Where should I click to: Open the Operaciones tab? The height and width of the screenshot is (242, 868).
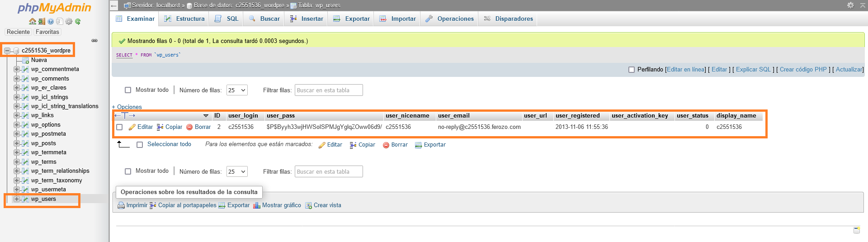coord(449,19)
